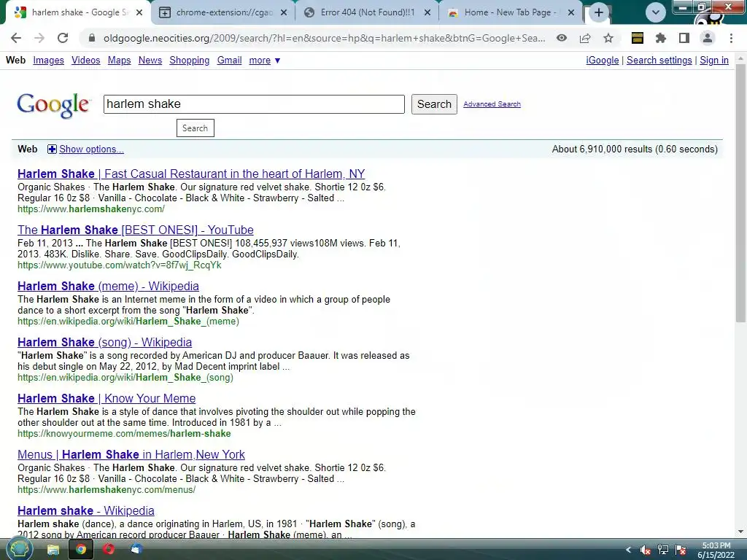This screenshot has height=560, width=747.
Task: Open the network status tray icon
Action: pos(662,550)
